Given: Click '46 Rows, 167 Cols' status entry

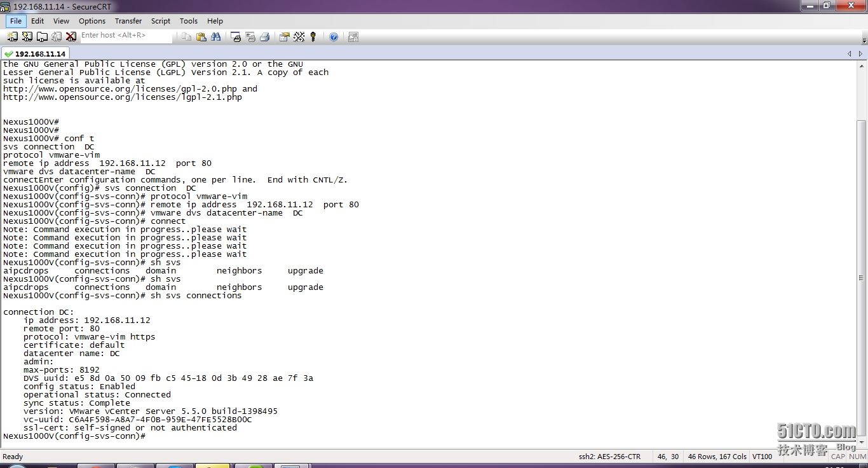Looking at the screenshot, I should pos(717,457).
